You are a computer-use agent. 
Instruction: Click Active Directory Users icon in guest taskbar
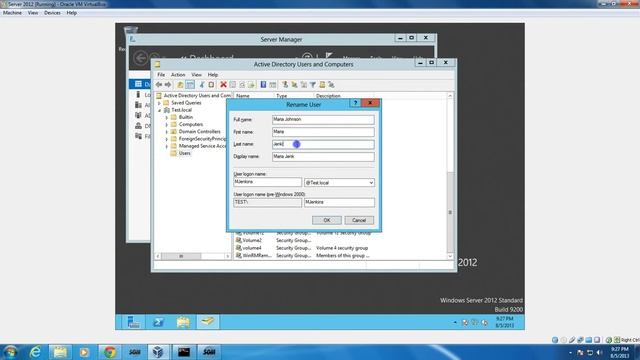208,322
